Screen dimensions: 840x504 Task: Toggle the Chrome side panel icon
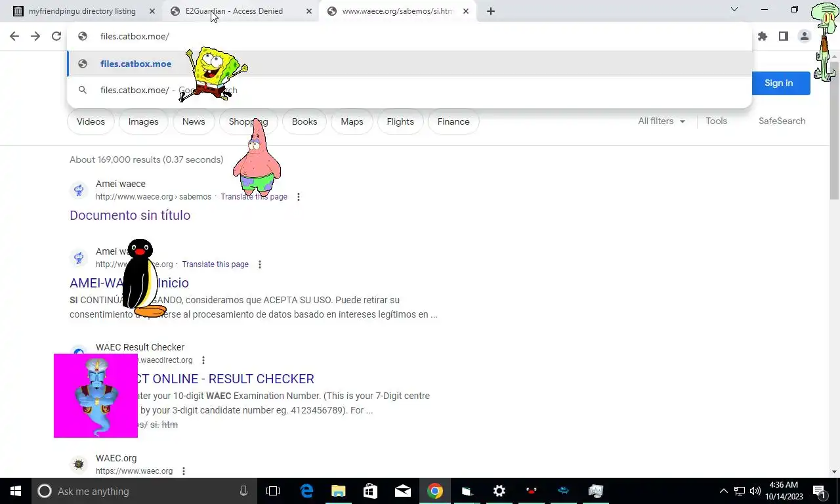click(x=783, y=36)
